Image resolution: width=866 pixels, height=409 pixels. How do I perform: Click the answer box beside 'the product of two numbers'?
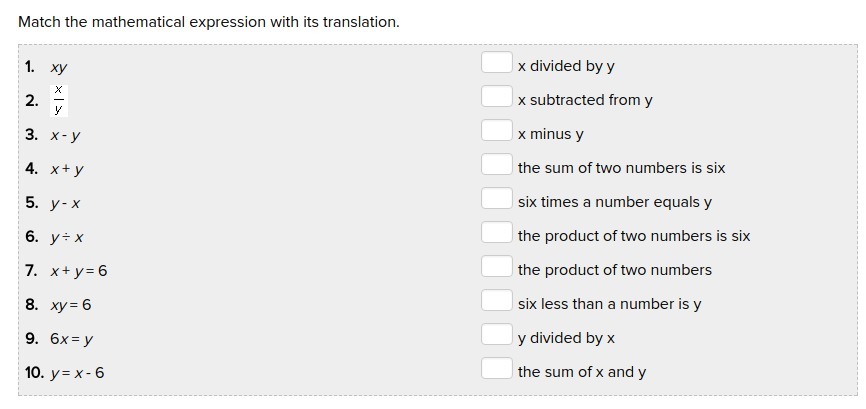(x=496, y=267)
